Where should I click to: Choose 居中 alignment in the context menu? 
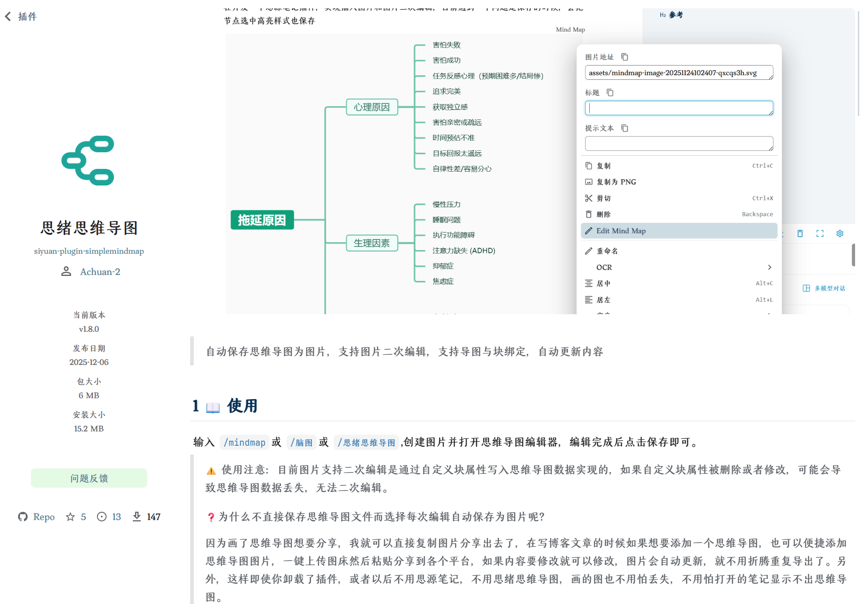click(x=679, y=283)
